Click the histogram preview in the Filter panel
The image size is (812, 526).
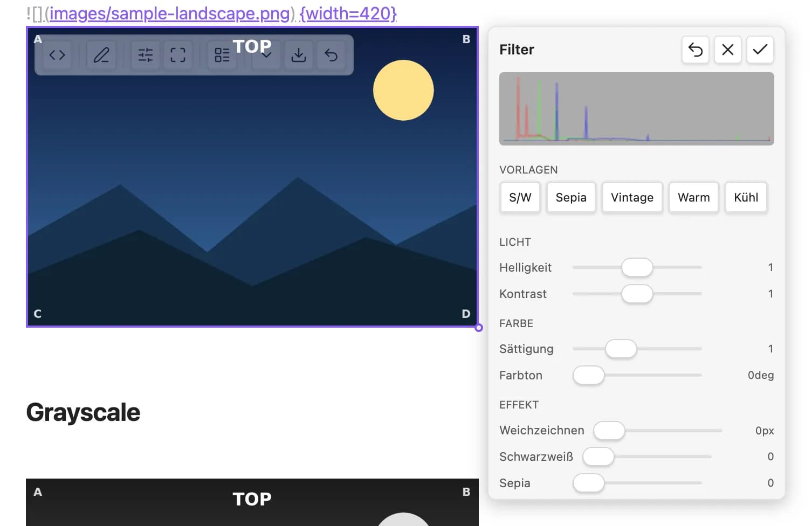(x=637, y=109)
